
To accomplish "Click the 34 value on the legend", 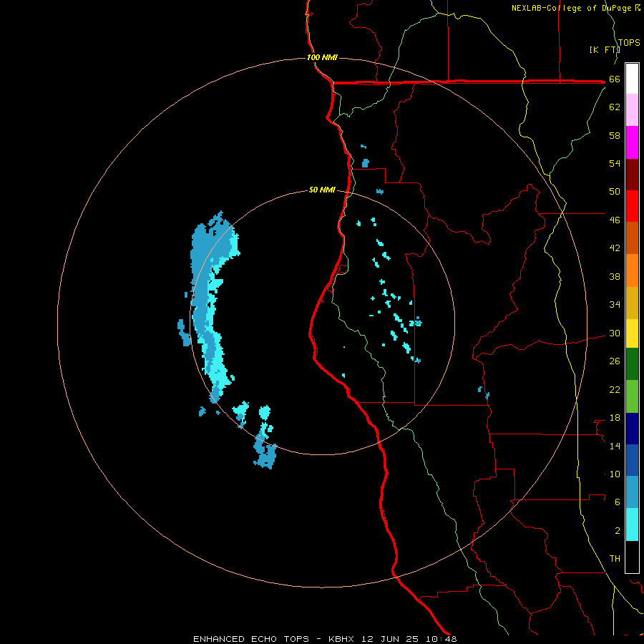I will point(615,304).
